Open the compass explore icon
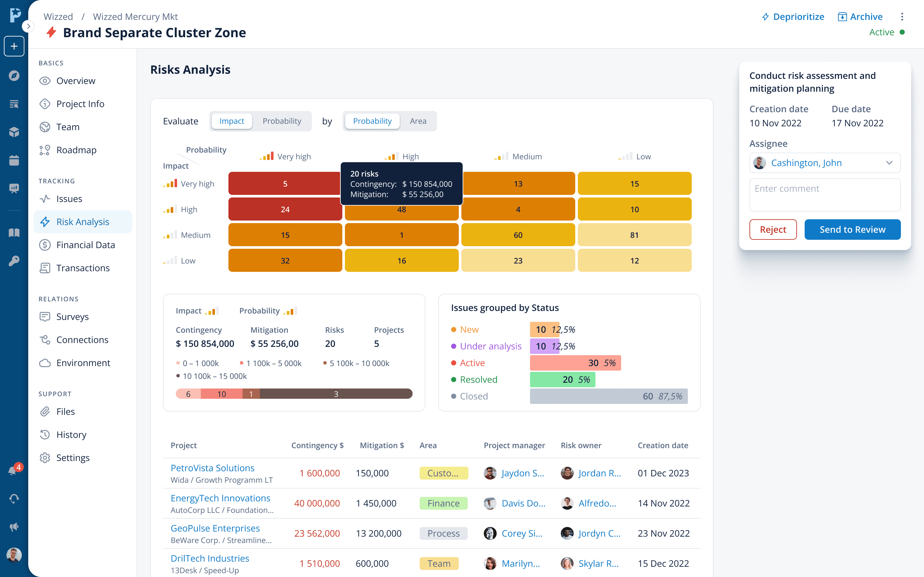This screenshot has width=924, height=577. pyautogui.click(x=14, y=76)
